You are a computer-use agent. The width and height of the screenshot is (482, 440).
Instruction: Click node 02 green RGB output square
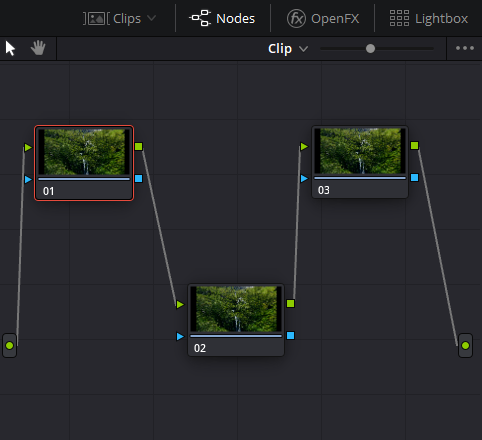pos(291,303)
